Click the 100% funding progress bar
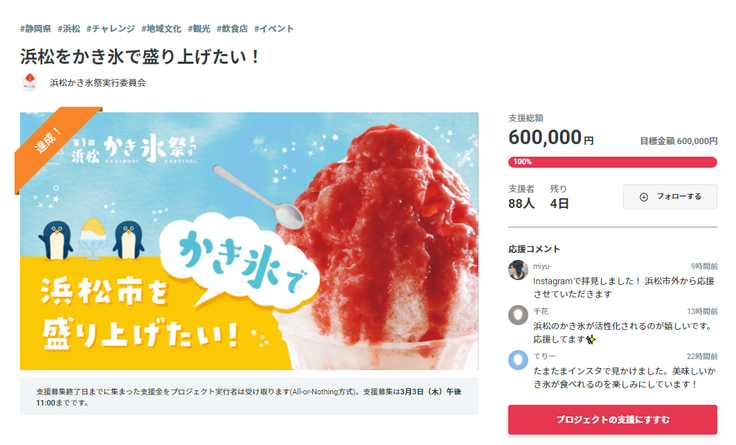 pos(613,162)
